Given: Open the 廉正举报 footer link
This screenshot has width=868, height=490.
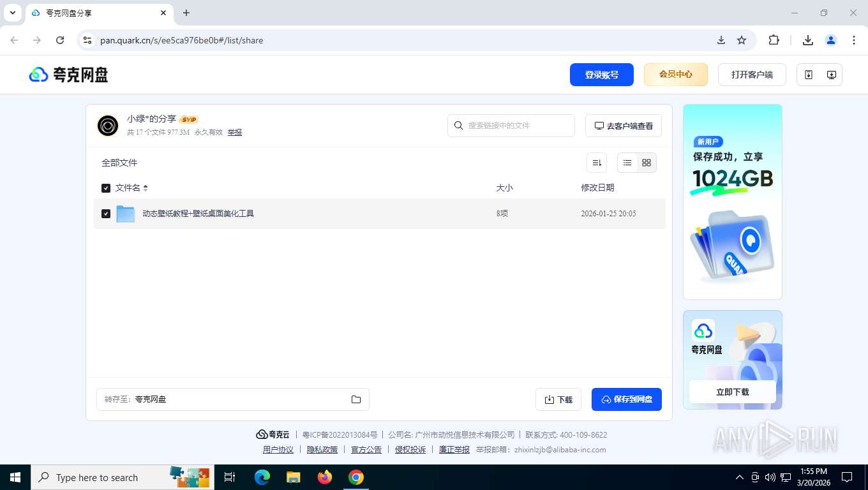Looking at the screenshot, I should point(454,450).
